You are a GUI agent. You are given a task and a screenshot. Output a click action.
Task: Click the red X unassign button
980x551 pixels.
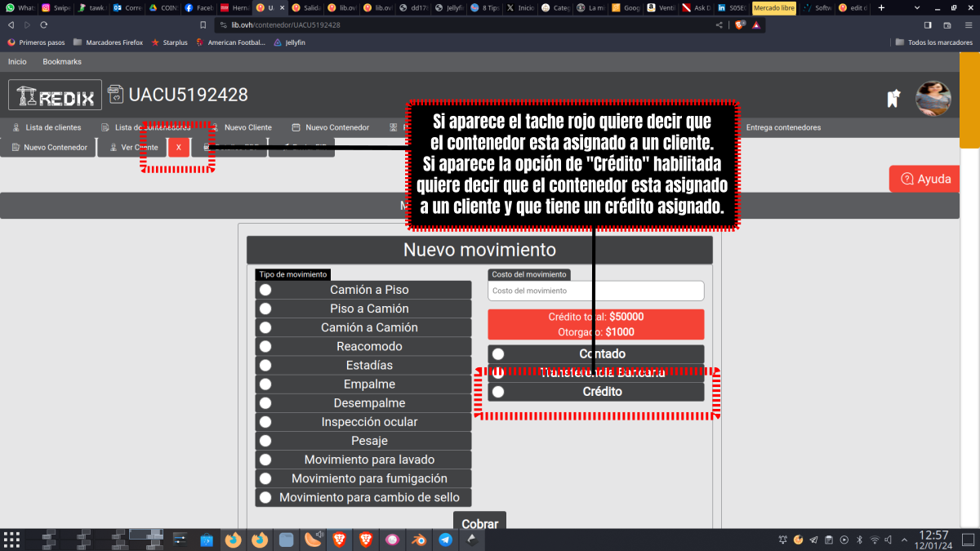click(x=179, y=148)
